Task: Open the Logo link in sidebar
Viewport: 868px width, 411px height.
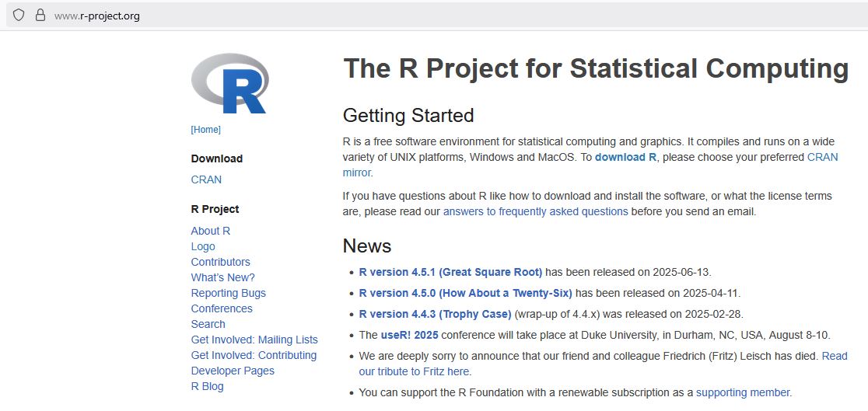Action: coord(203,246)
